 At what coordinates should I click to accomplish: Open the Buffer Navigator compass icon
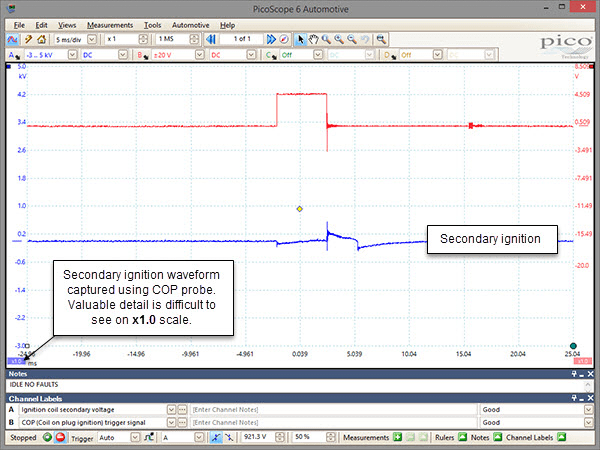(284, 39)
